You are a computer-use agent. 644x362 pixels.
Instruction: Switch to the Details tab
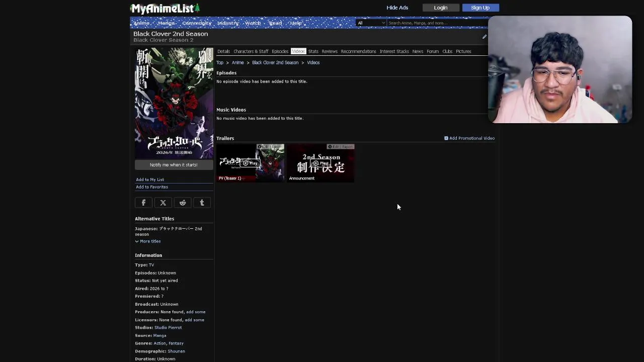click(x=223, y=51)
